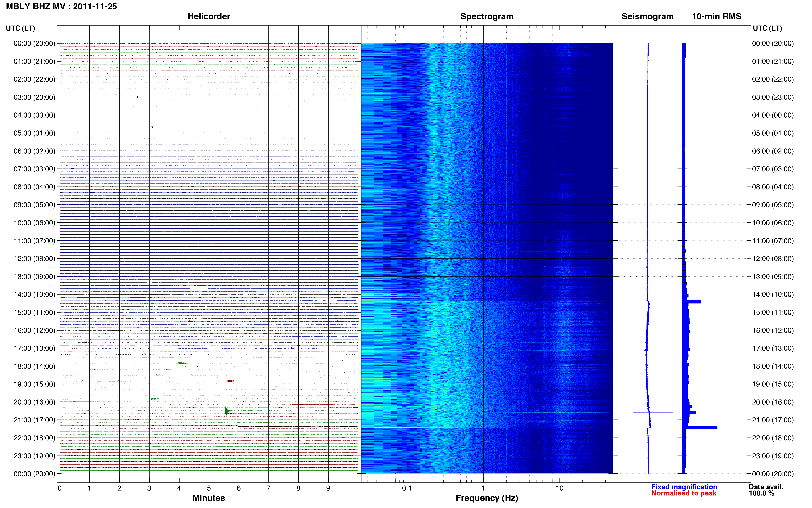The height and width of the screenshot is (508, 812).
Task: Click the Spectrogram panel heading
Action: pos(487,16)
